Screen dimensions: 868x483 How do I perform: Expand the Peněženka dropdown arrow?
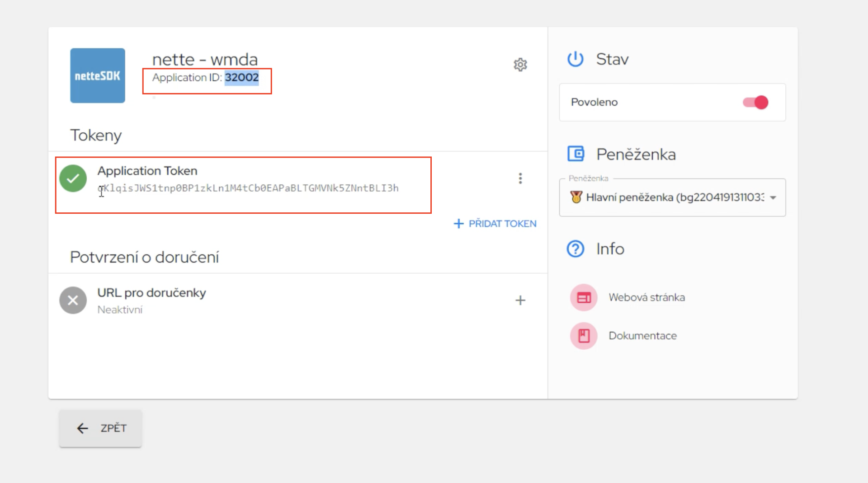773,197
